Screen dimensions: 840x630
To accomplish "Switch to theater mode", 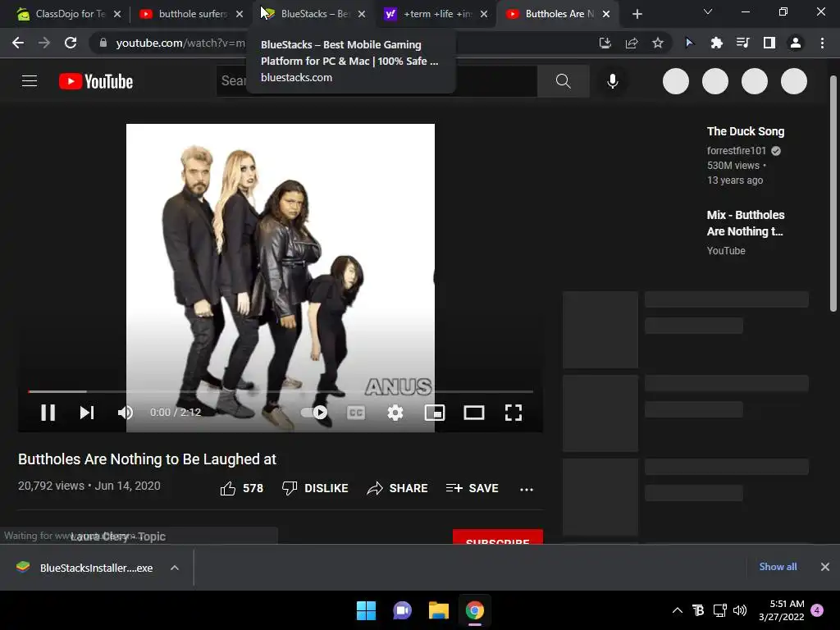I will tap(474, 413).
